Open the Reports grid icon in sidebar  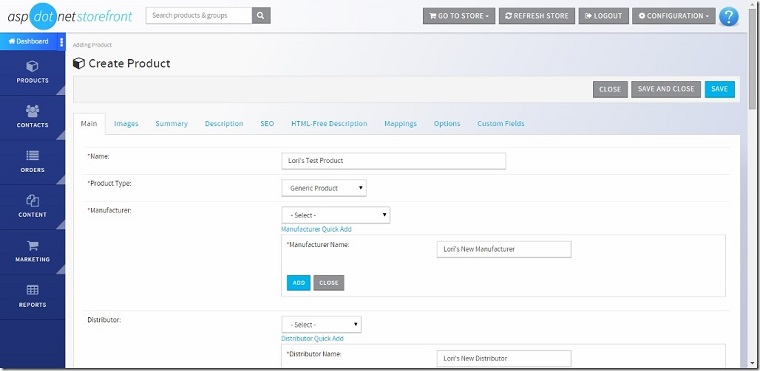32,290
